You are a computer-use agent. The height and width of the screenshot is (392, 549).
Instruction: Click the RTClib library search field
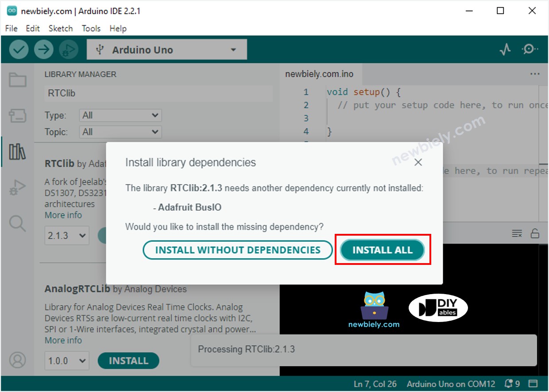click(158, 93)
